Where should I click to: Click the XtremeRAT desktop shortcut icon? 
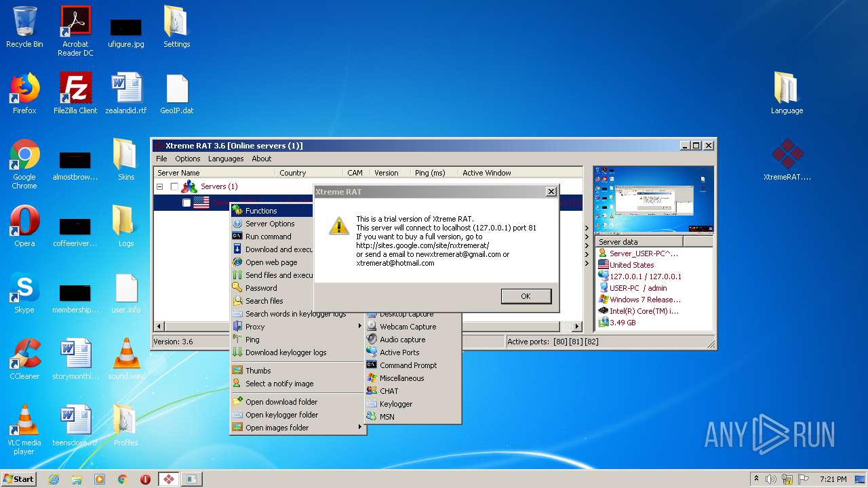pyautogui.click(x=787, y=154)
